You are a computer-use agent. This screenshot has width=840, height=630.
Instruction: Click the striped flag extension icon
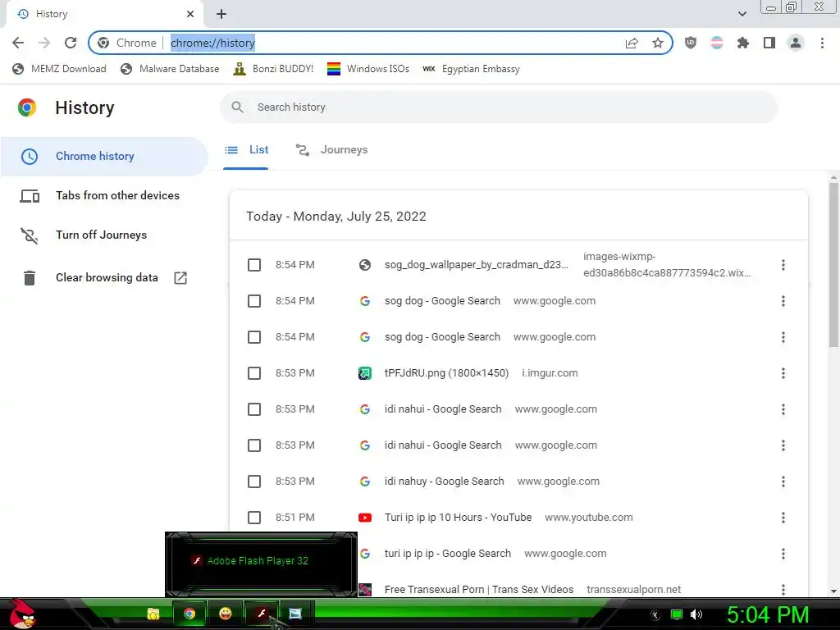point(717,43)
